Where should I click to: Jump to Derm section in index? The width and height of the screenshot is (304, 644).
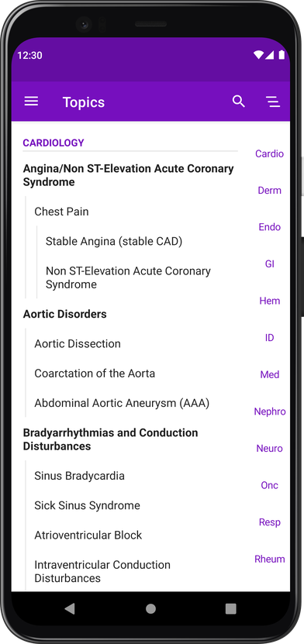click(270, 190)
